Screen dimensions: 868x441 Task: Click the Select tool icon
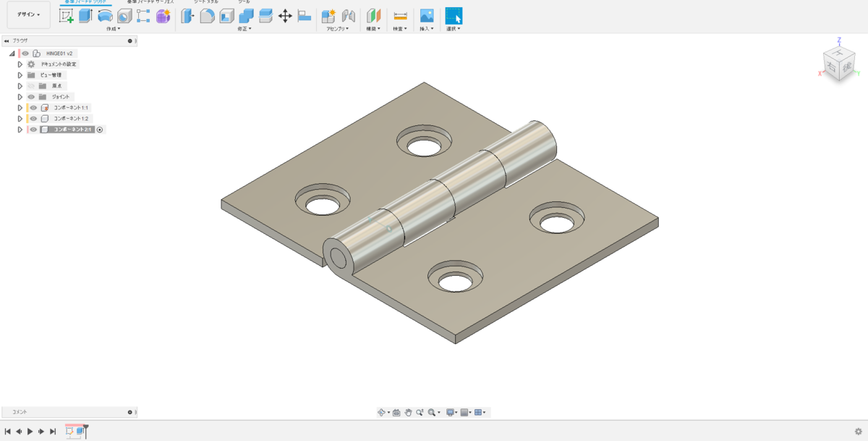pos(454,16)
